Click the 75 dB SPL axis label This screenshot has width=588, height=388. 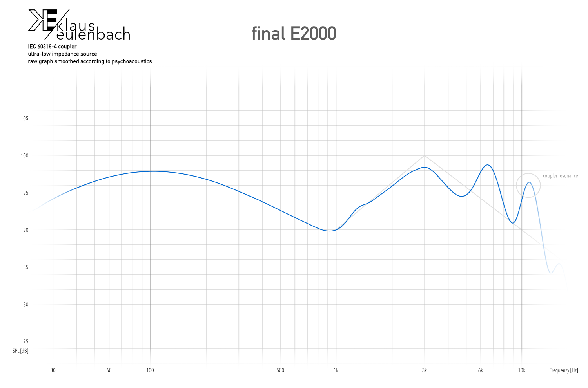(x=26, y=341)
